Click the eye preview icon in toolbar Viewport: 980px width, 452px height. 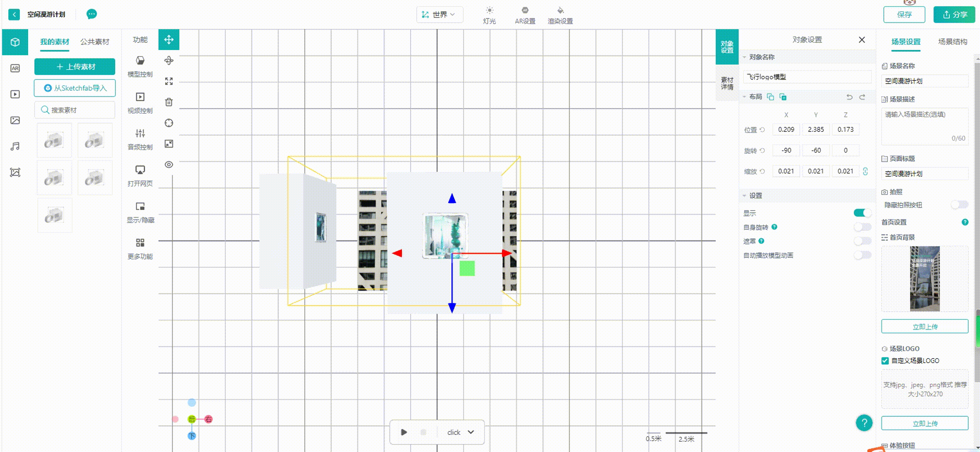click(x=169, y=164)
